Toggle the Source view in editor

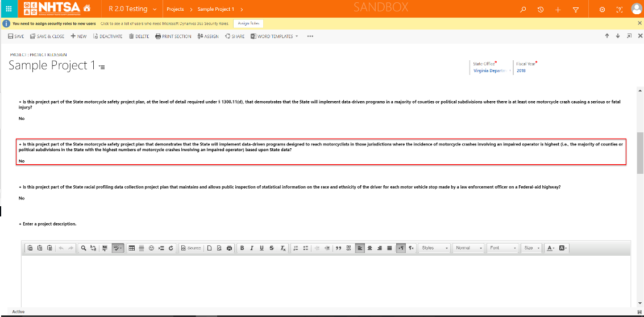coord(191,248)
